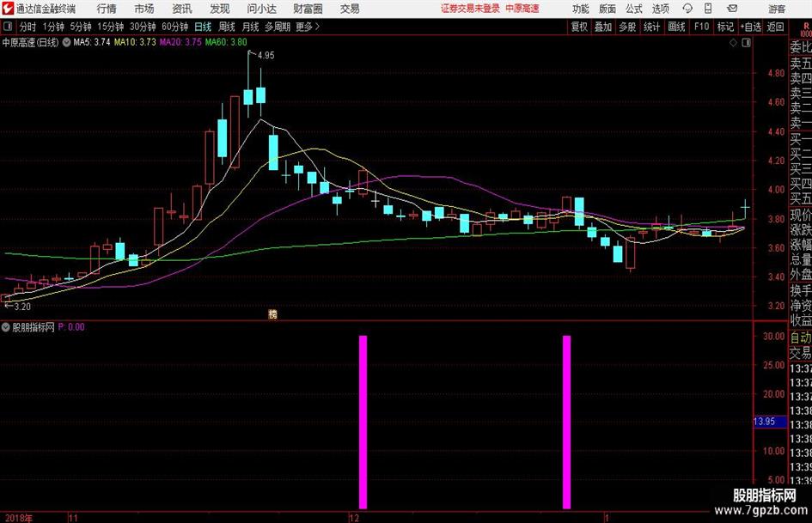Click the 标记 mark toolbar button
The image size is (812, 523).
(725, 27)
